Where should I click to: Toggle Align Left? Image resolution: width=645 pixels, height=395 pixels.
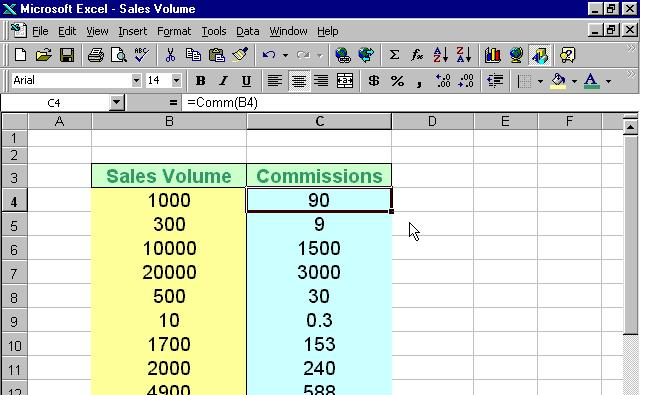(275, 81)
